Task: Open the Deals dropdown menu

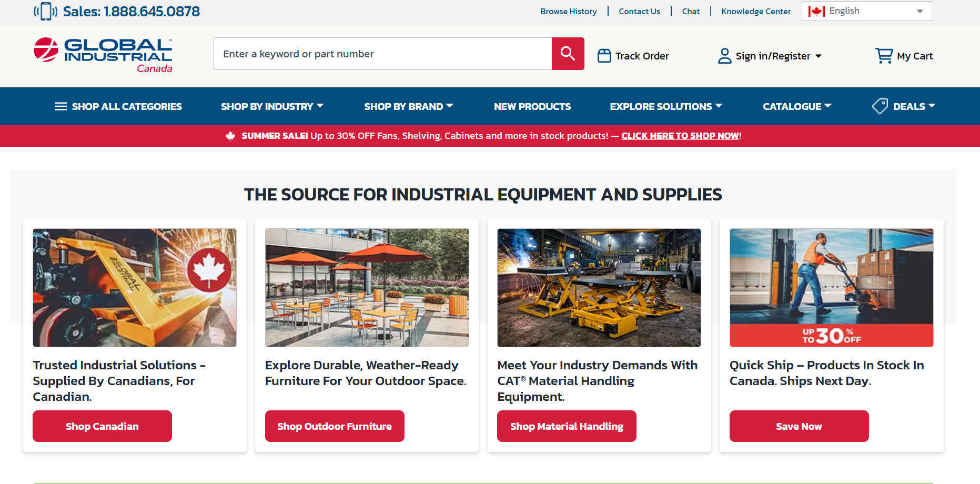Action: click(x=914, y=106)
